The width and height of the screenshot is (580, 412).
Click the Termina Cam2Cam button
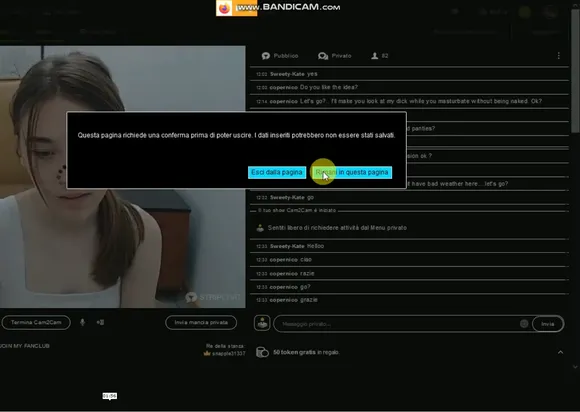point(36,322)
